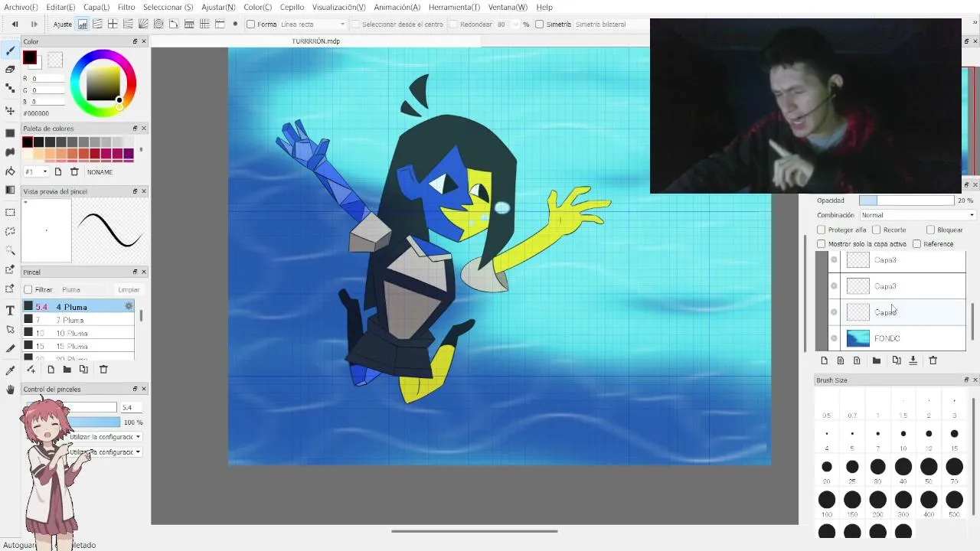Viewport: 980px width, 551px height.
Task: Select the 15 Pluma brush
Action: pos(78,346)
